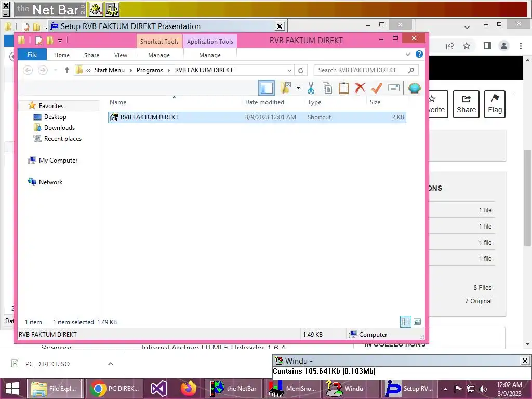This screenshot has height=399, width=532.
Task: Open My Computer in navigation pane
Action: [58, 161]
